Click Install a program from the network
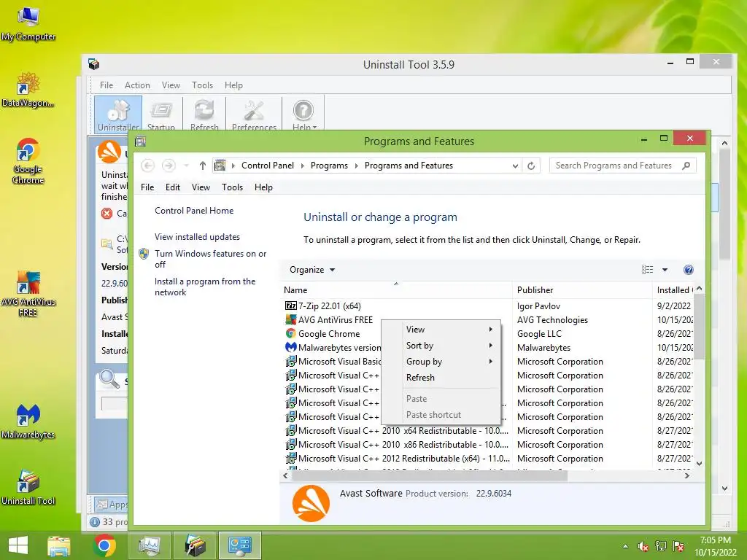Viewport: 747px width, 560px height. pos(205,287)
